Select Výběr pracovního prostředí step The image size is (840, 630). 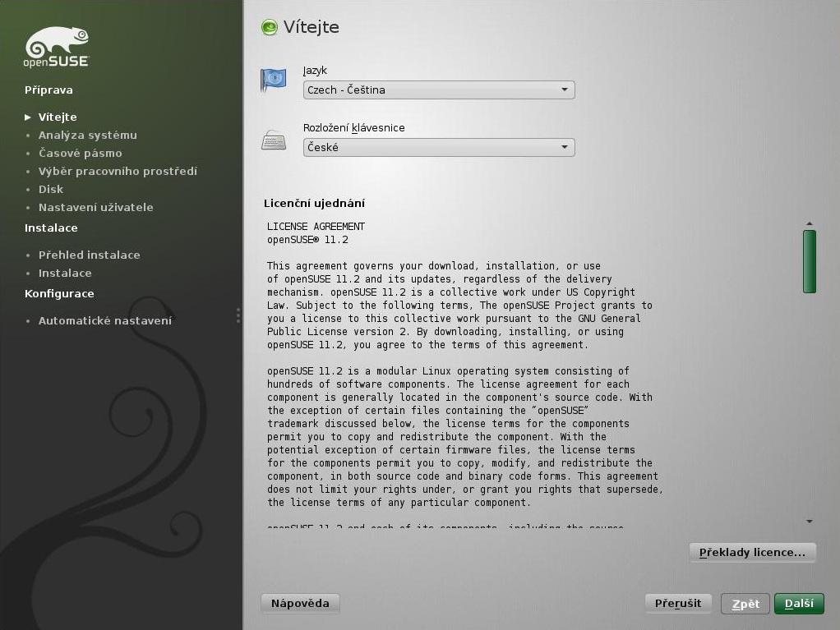(118, 172)
